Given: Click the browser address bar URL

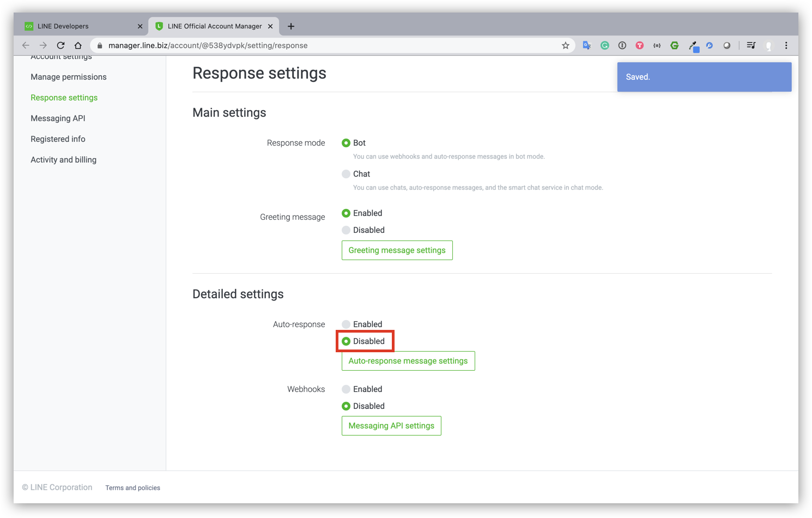Looking at the screenshot, I should coord(208,45).
